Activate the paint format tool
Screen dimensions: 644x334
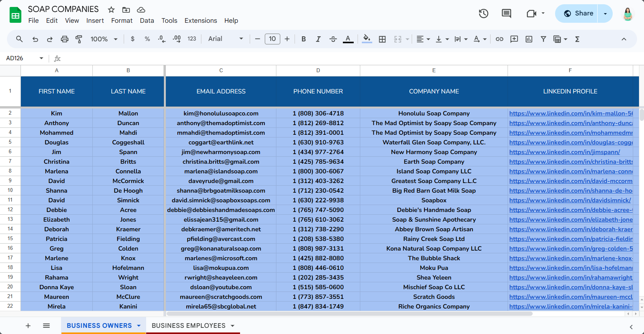click(79, 39)
